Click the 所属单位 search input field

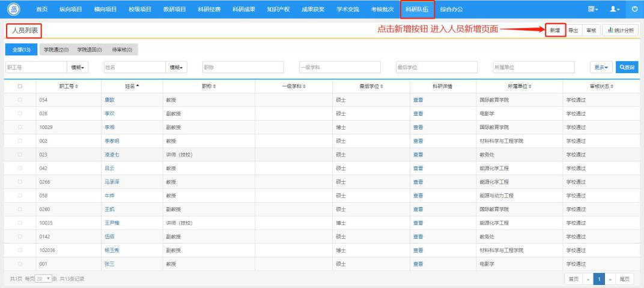[533, 67]
